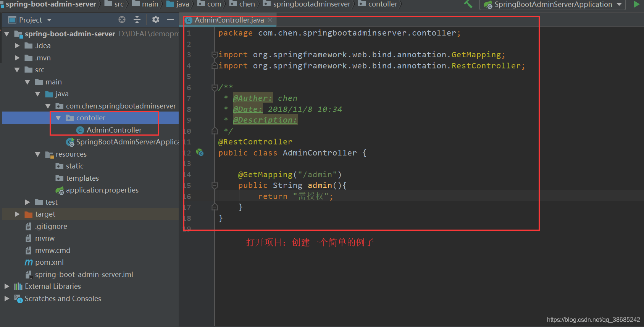Expand External Libraries node
The image size is (644, 327).
[x=7, y=287]
